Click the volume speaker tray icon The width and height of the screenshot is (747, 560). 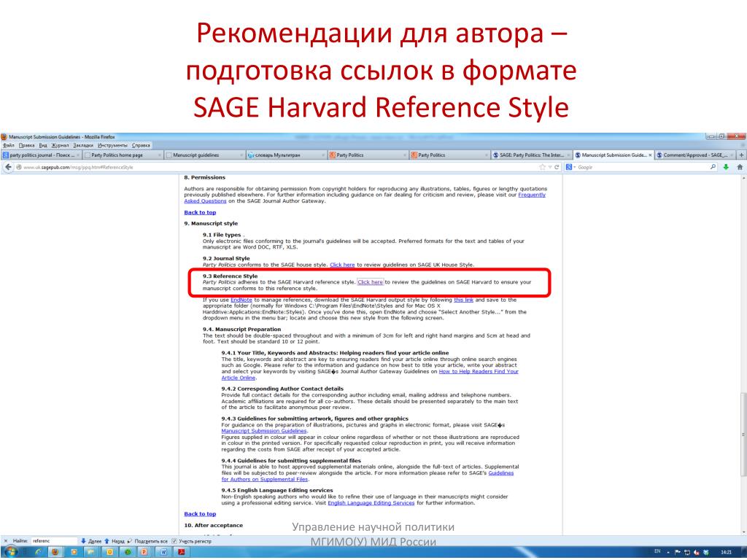[x=697, y=552]
